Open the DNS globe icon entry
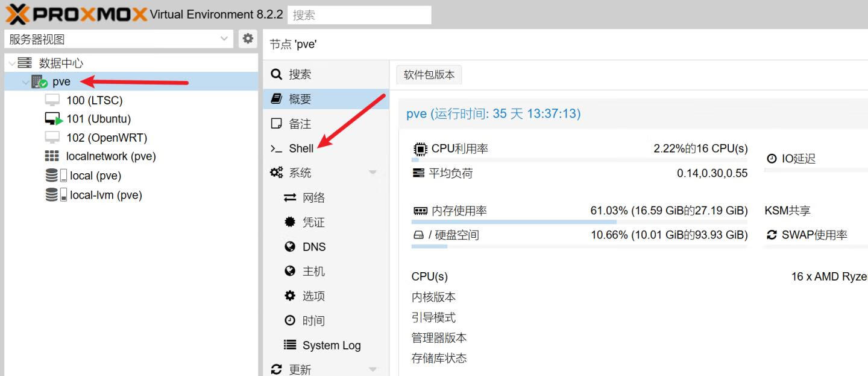Viewport: 868px width, 376px height. 290,247
